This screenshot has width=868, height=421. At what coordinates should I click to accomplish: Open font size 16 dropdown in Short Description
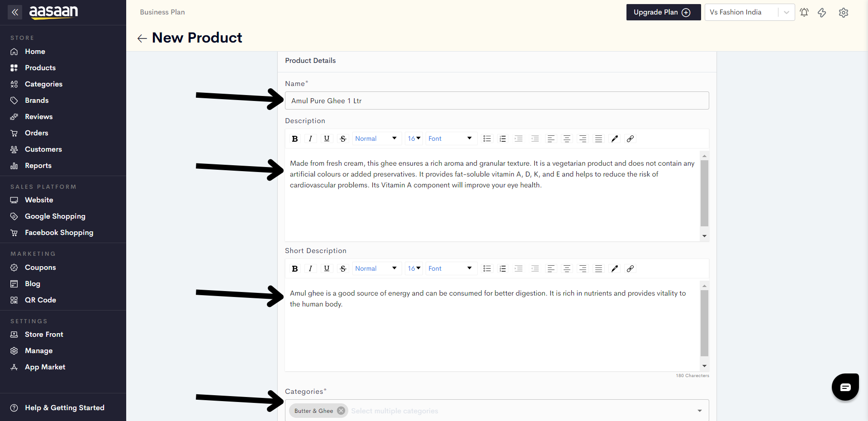414,268
